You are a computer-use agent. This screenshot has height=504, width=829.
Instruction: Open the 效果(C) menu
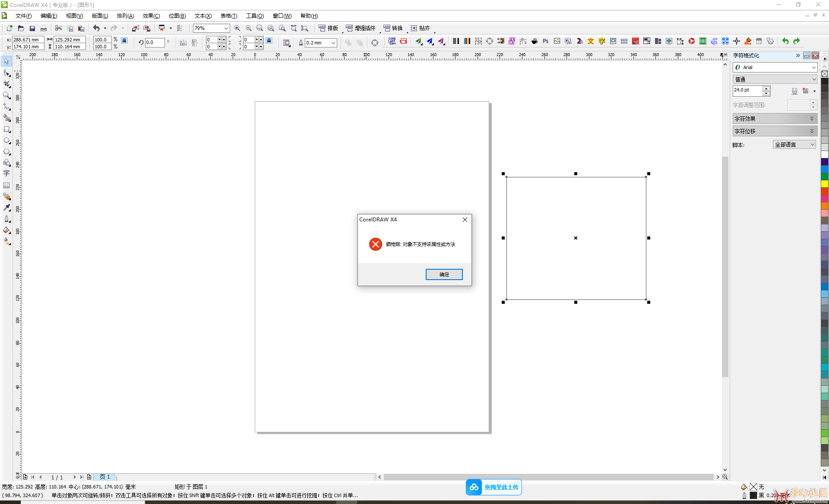tap(151, 16)
